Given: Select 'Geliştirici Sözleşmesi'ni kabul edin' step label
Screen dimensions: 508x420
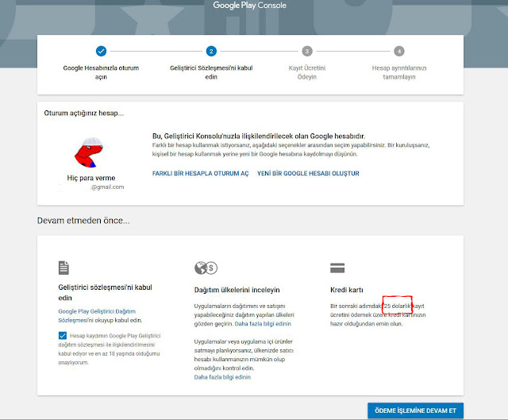Looking at the screenshot, I should [211, 72].
